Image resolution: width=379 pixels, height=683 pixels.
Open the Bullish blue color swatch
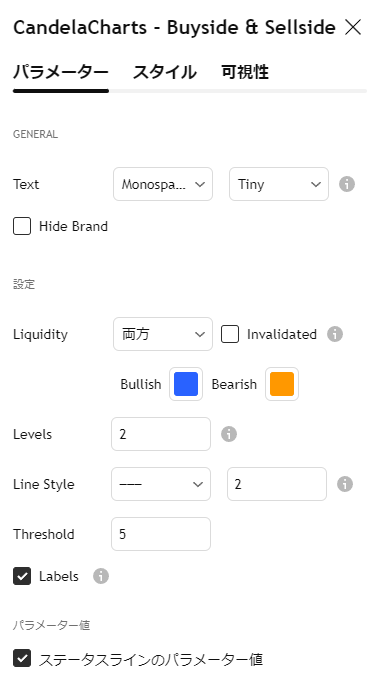[x=186, y=384]
